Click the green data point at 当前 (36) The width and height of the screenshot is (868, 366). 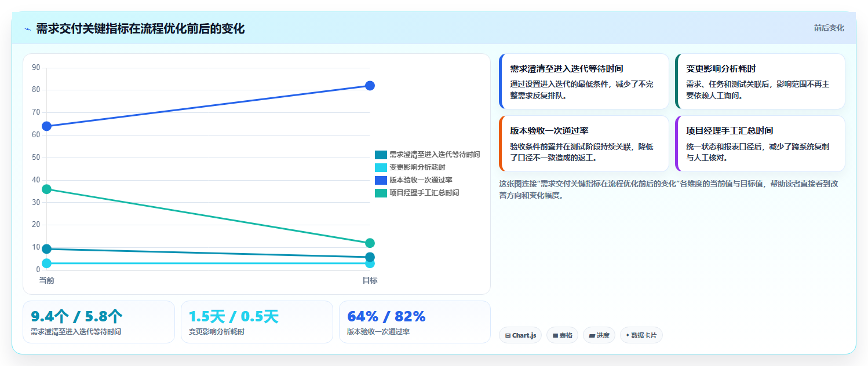47,189
